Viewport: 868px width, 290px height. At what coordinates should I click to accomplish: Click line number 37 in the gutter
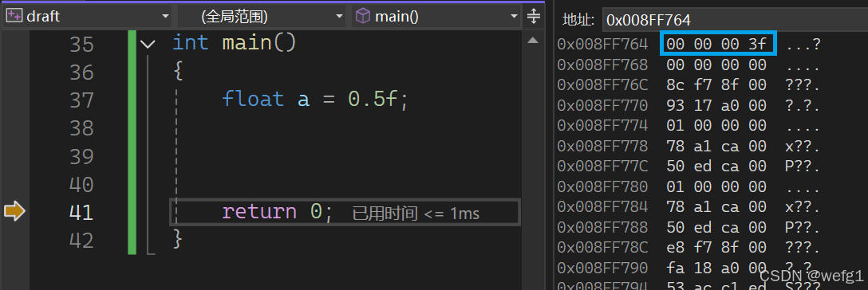[x=81, y=100]
